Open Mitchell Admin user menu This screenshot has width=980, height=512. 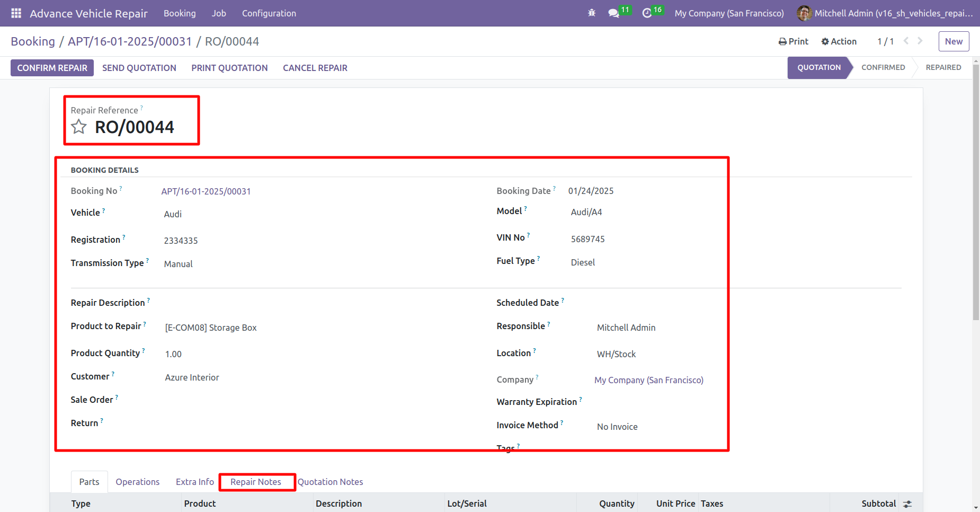click(x=885, y=13)
